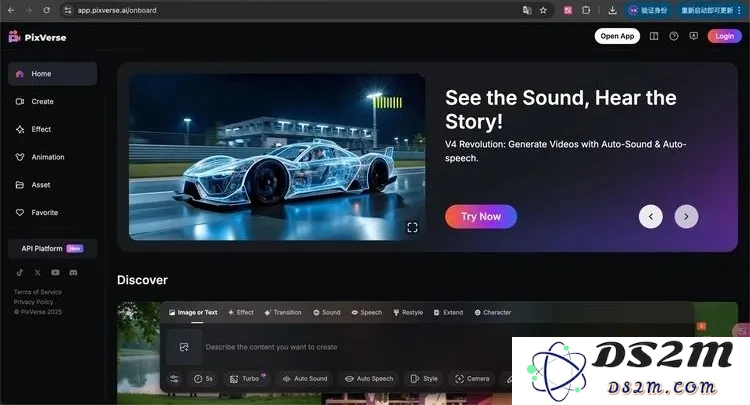Click the PixVerse logo

click(x=37, y=37)
